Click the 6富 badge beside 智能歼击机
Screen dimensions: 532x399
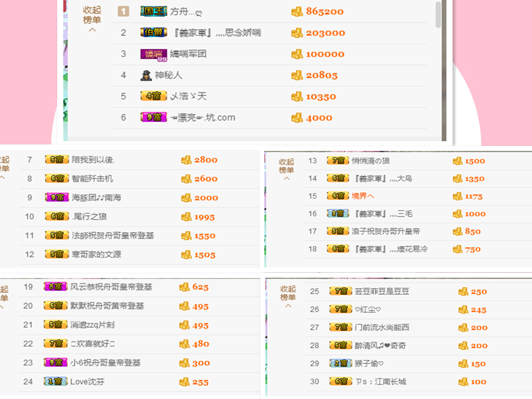point(57,179)
